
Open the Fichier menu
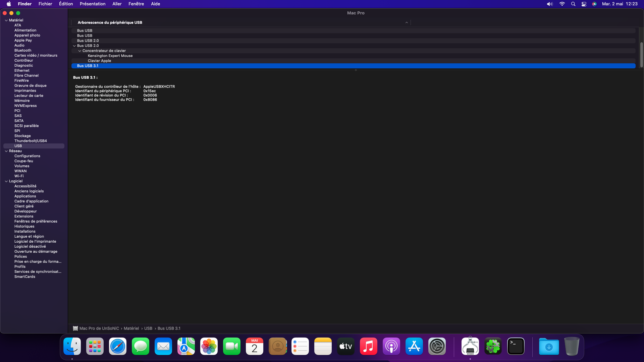[45, 4]
